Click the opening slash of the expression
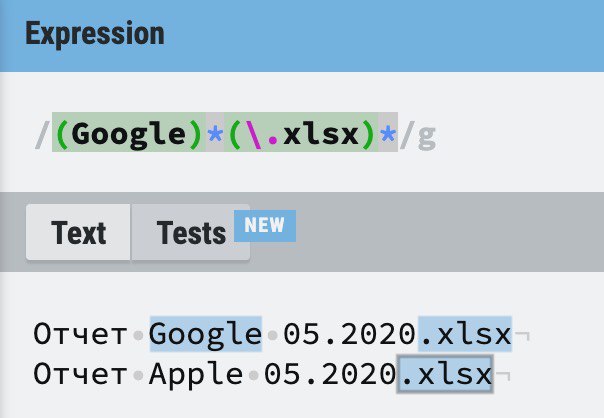 42,134
